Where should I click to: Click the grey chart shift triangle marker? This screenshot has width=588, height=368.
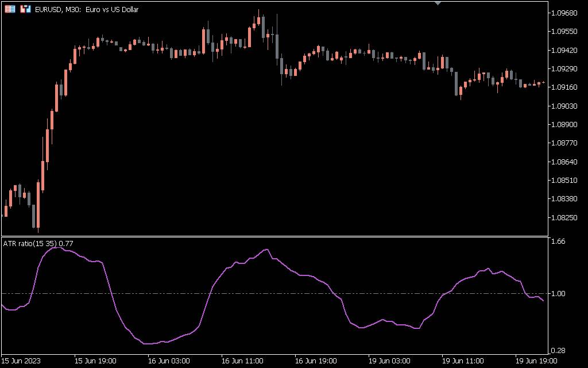pyautogui.click(x=438, y=3)
